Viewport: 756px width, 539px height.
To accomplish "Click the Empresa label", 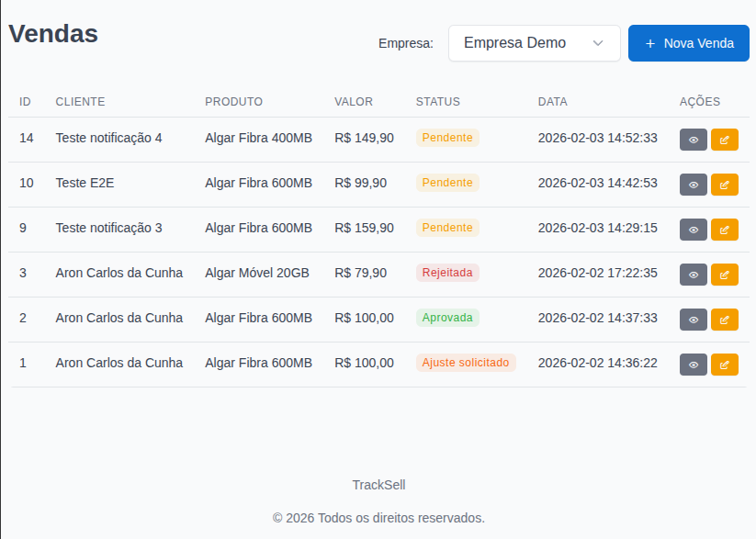I will pos(406,43).
